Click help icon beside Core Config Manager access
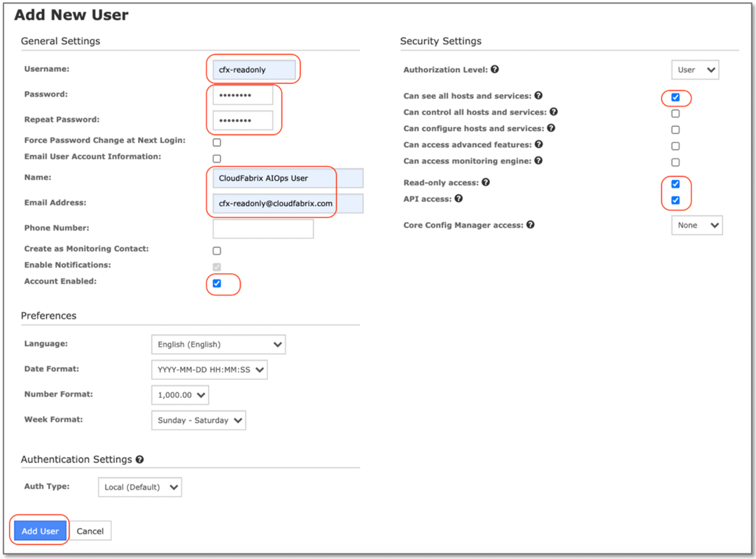The height and width of the screenshot is (559, 756). point(532,225)
